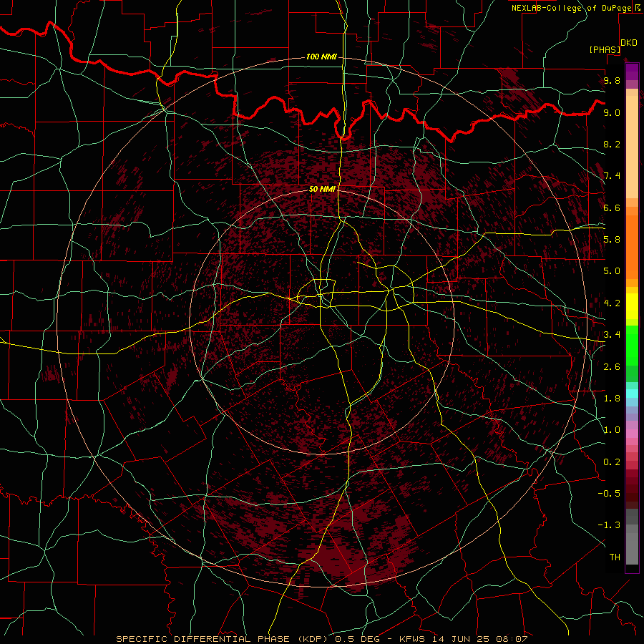This screenshot has height=644, width=644.
Task: Click the 4.2 value on the color scale
Action: coord(612,303)
